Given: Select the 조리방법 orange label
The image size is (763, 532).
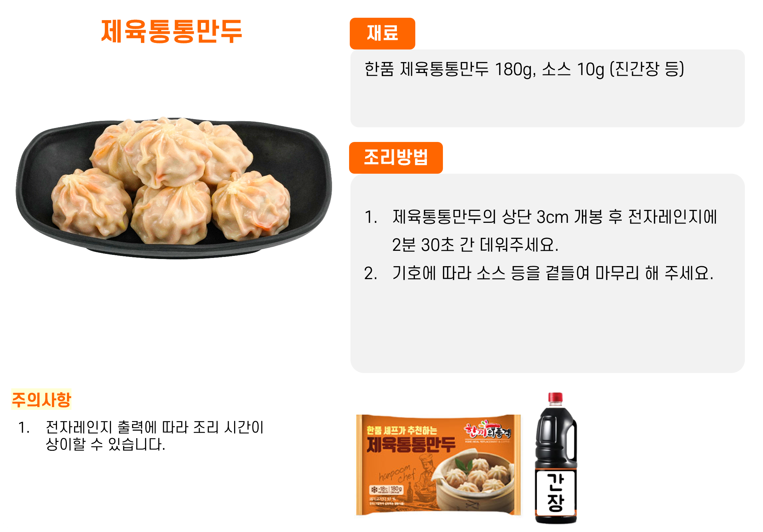Looking at the screenshot, I should point(396,158).
